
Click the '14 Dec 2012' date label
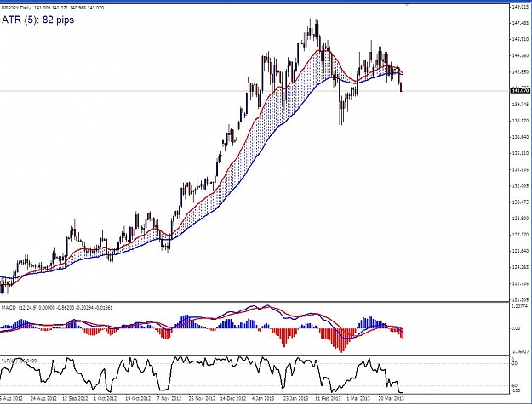coord(233,398)
